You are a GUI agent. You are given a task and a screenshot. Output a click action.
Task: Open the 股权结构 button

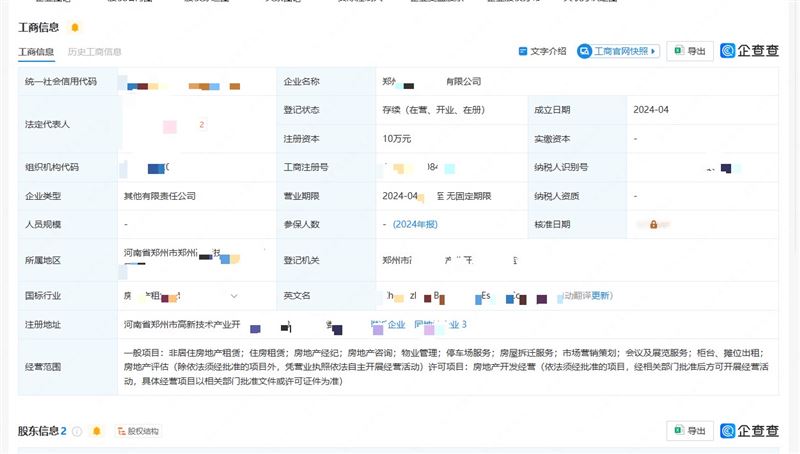pyautogui.click(x=138, y=432)
